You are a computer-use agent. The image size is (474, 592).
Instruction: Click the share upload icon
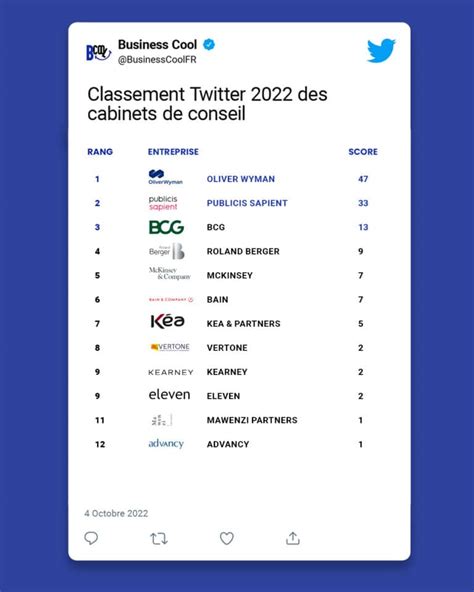point(293,538)
